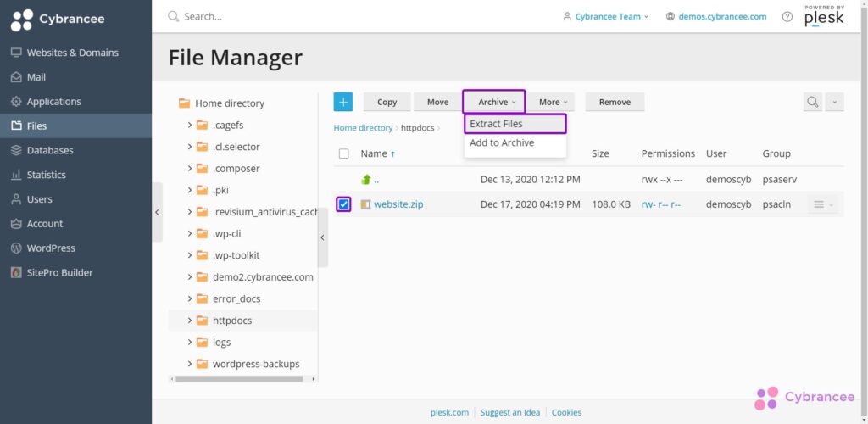The width and height of the screenshot is (868, 424).
Task: Click the Move button
Action: pos(438,102)
